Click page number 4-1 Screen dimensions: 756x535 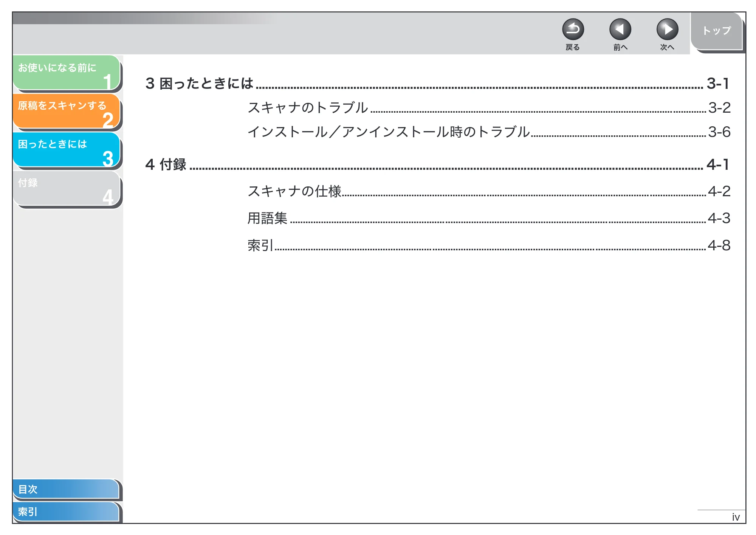point(718,164)
